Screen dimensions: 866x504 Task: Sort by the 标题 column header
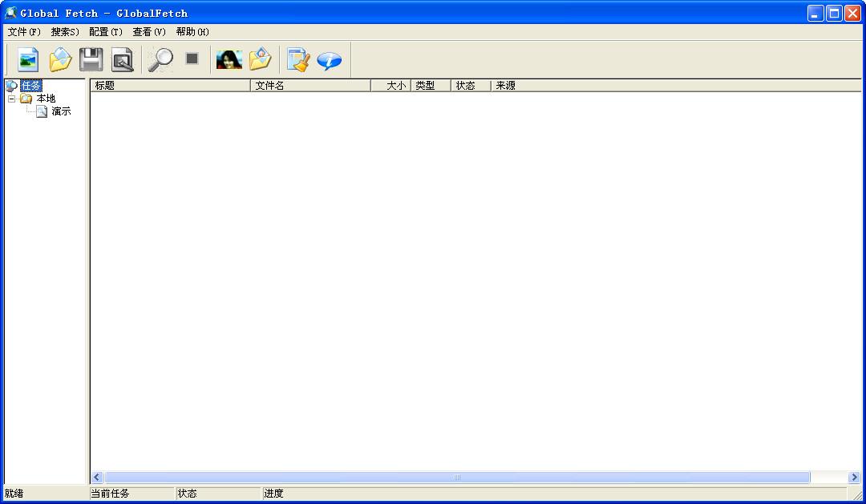pos(170,86)
